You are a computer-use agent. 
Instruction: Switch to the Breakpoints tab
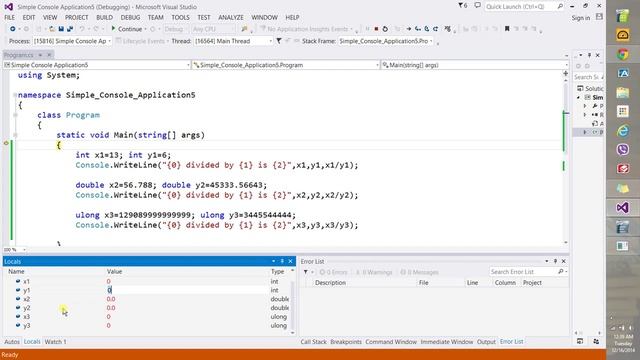(x=346, y=342)
